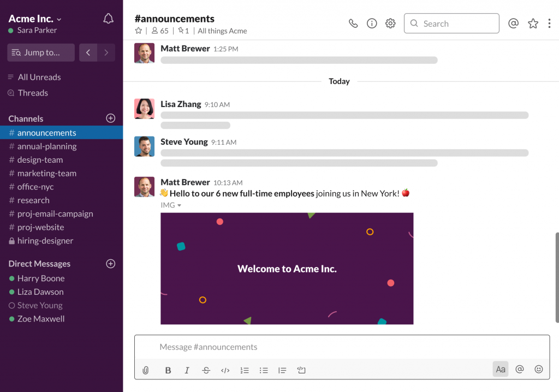Go back in history arrow
The image size is (559, 392).
click(88, 52)
